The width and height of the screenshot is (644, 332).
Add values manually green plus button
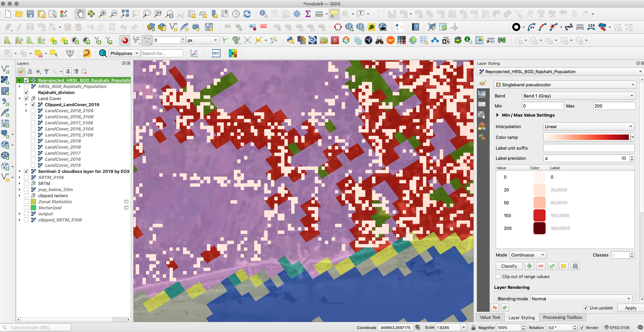point(529,266)
